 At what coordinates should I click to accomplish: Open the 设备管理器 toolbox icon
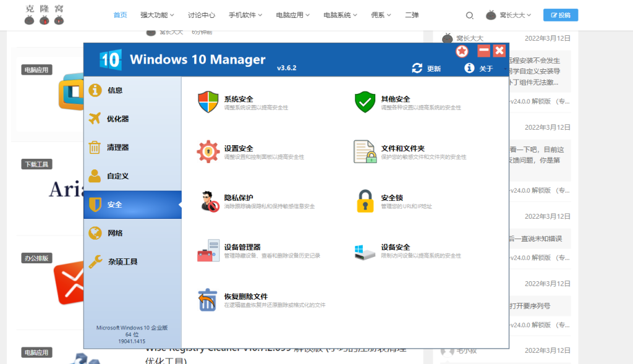coord(208,250)
